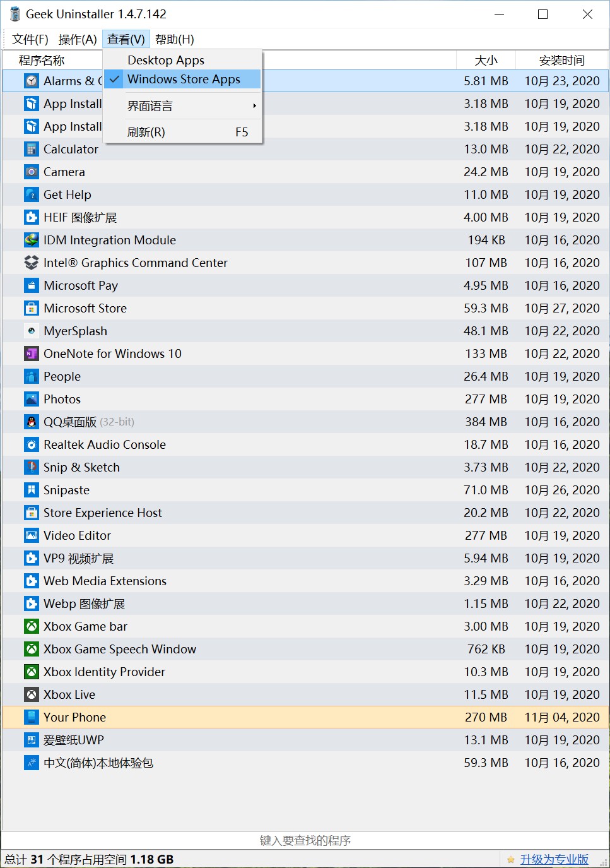Open the 文件(F) menu

tap(30, 39)
